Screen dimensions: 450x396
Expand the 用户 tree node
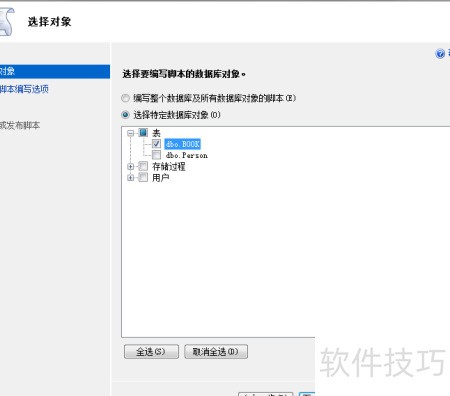[130, 178]
